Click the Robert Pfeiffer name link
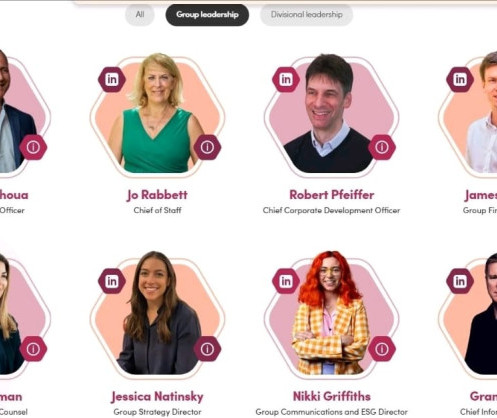This screenshot has height=418, width=497. click(x=332, y=195)
